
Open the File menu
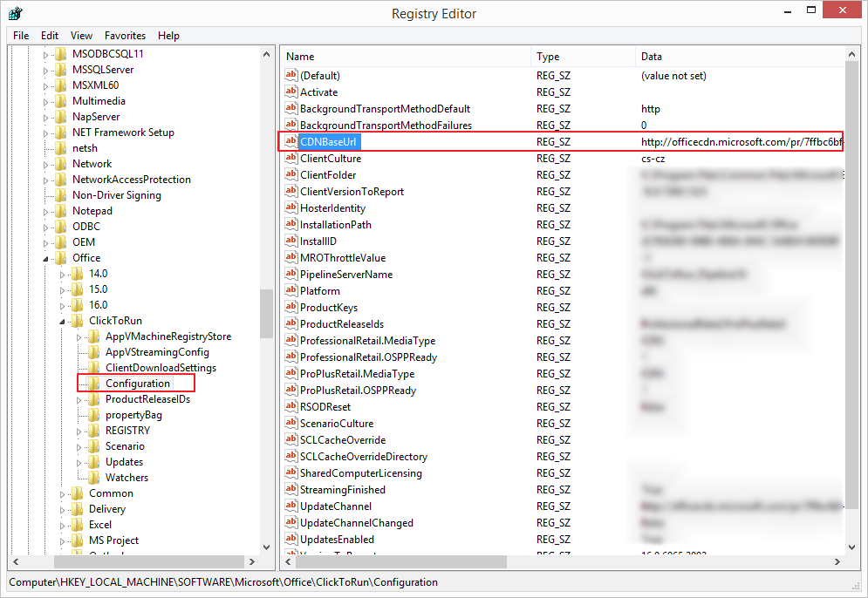coord(21,36)
